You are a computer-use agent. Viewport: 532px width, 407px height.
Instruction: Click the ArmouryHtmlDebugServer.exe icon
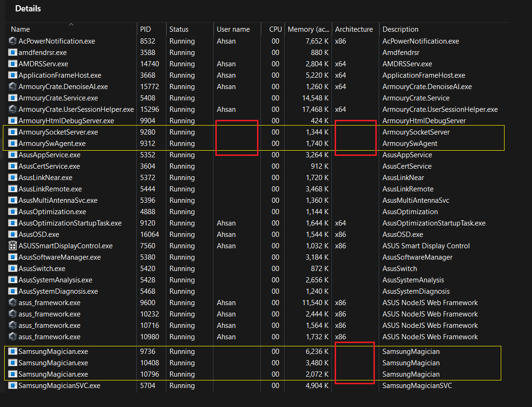pos(13,121)
